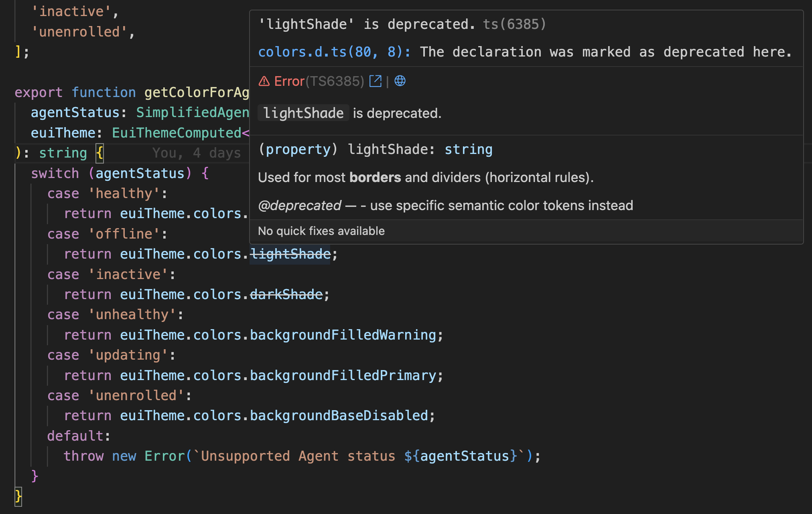The height and width of the screenshot is (514, 812).
Task: Click backgroundBaseDisabled in the unenrolled case
Action: point(339,415)
